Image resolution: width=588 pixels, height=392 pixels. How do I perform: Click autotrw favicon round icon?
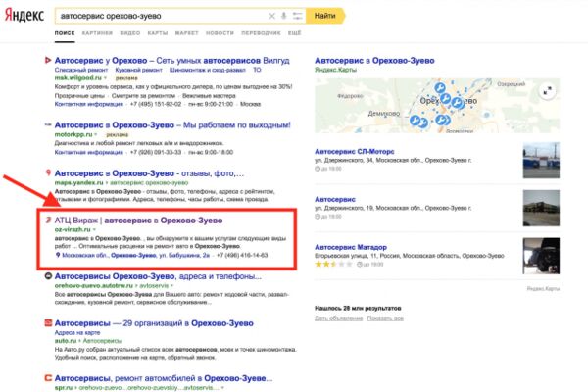(48, 276)
